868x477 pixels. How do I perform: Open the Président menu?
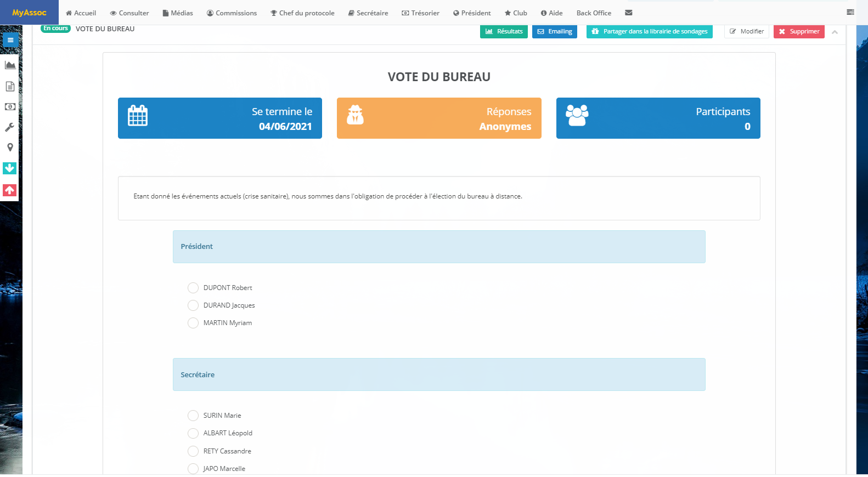coord(472,13)
